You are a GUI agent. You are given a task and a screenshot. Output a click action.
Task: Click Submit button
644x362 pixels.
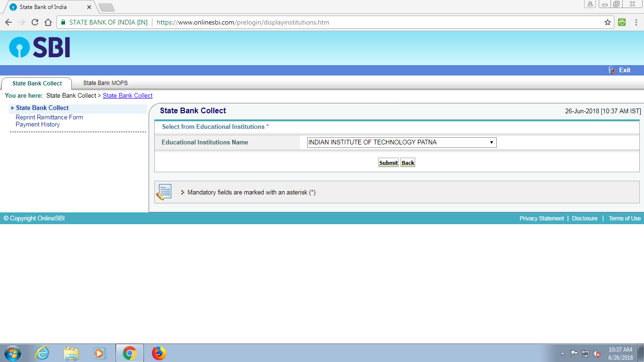coord(388,162)
